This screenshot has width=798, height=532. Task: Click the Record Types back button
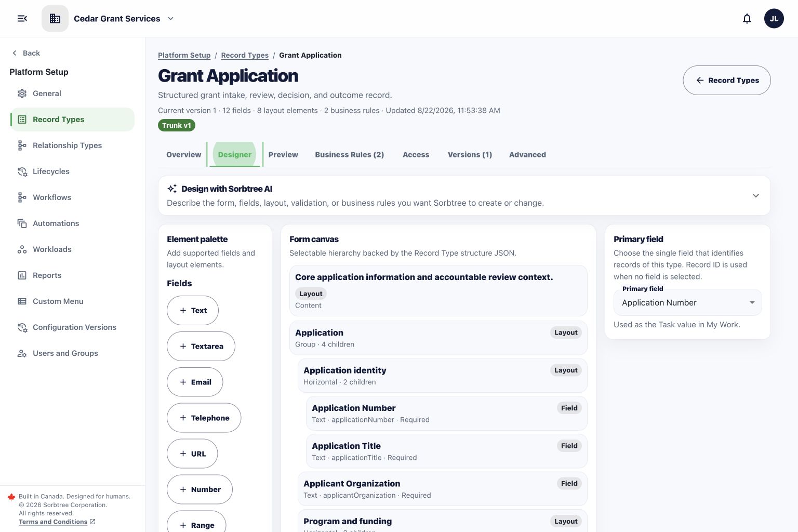click(727, 80)
